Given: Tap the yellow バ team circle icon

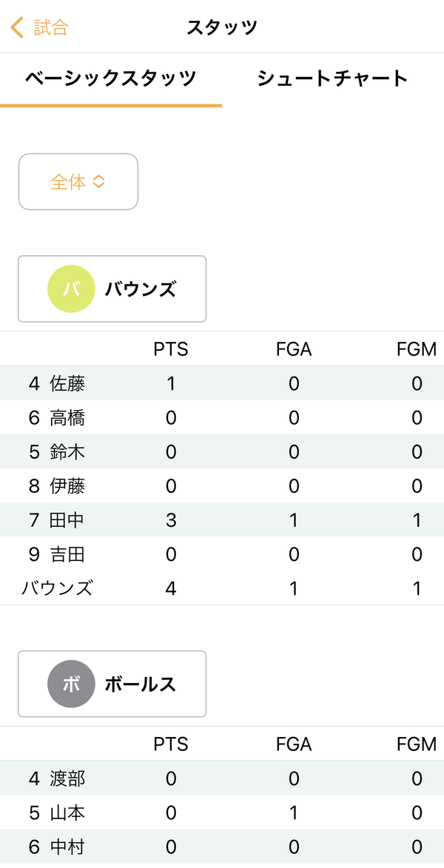Looking at the screenshot, I should tap(70, 289).
